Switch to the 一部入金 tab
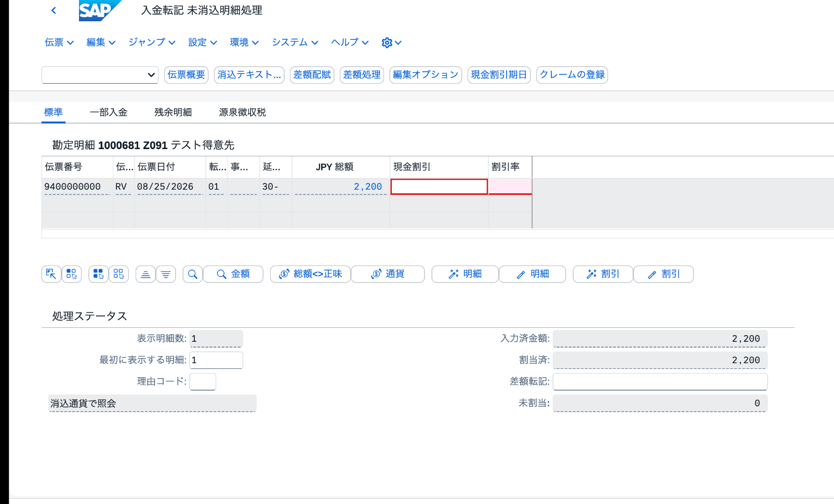834x504 pixels. click(x=109, y=112)
